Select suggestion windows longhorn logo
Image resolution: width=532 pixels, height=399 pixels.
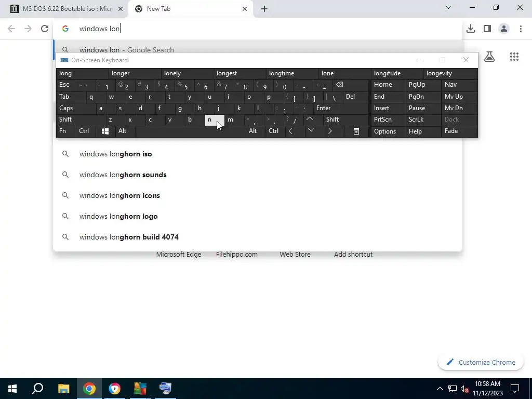[x=258, y=216]
